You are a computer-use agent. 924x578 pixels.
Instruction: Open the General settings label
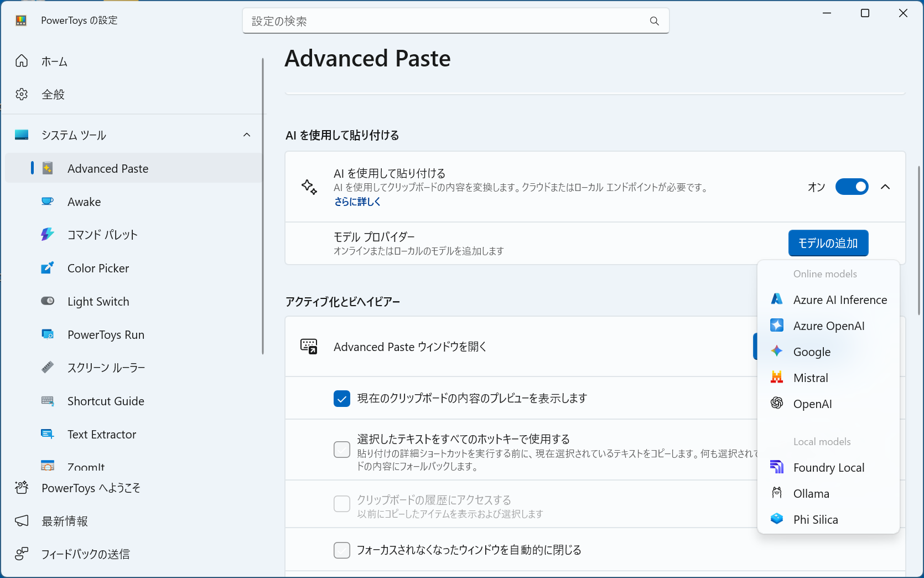pyautogui.click(x=53, y=95)
